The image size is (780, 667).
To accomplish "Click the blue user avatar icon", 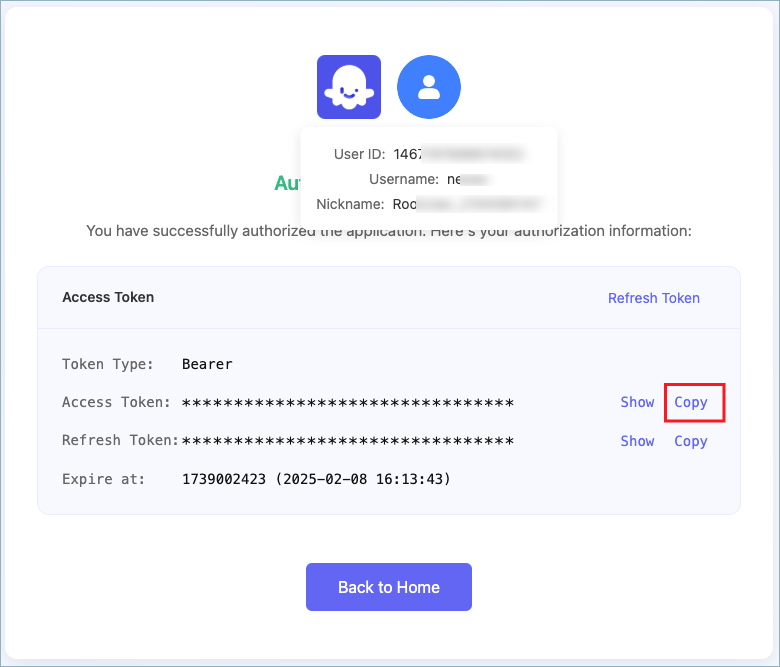I will pyautogui.click(x=429, y=87).
